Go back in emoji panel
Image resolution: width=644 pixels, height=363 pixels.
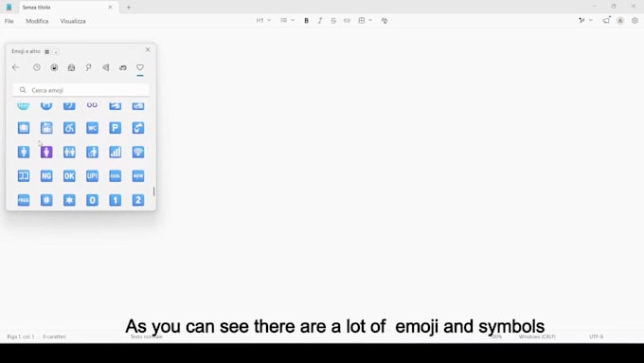point(15,67)
